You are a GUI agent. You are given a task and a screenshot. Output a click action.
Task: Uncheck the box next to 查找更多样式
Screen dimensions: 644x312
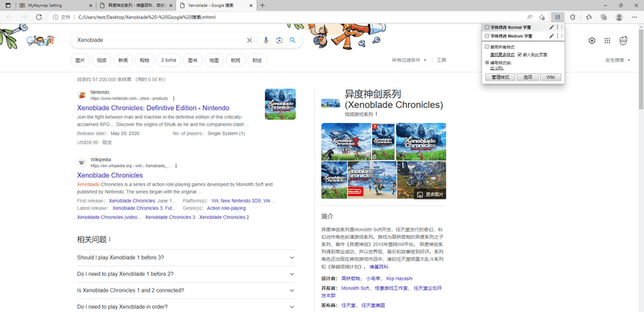(x=519, y=55)
